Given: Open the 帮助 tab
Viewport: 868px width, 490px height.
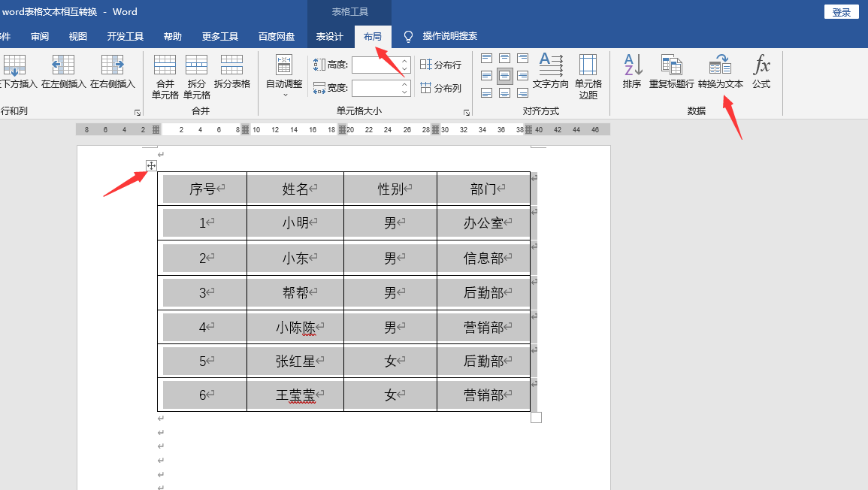Looking at the screenshot, I should click(173, 37).
